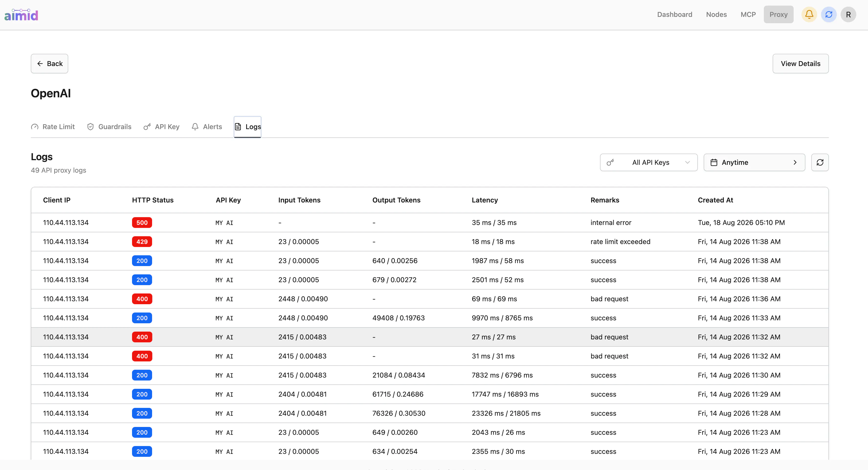Click Fri, 14 Aug 2026 11:36 AM timestamp
The image size is (868, 470).
coord(739,299)
